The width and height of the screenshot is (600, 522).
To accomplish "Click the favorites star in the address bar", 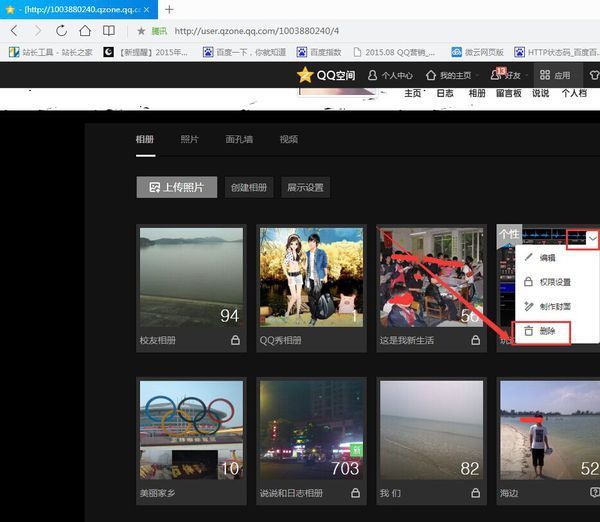I will click(141, 31).
